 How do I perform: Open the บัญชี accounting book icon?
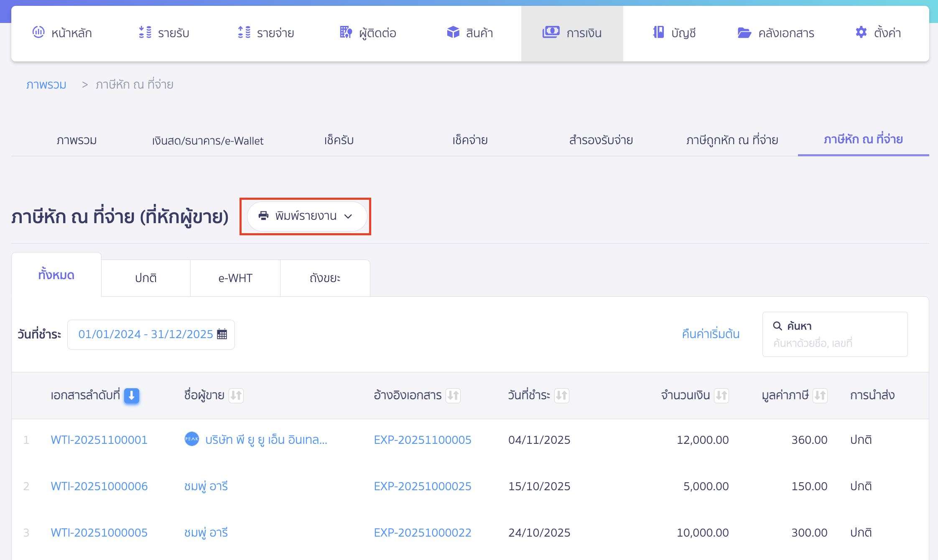click(x=658, y=32)
